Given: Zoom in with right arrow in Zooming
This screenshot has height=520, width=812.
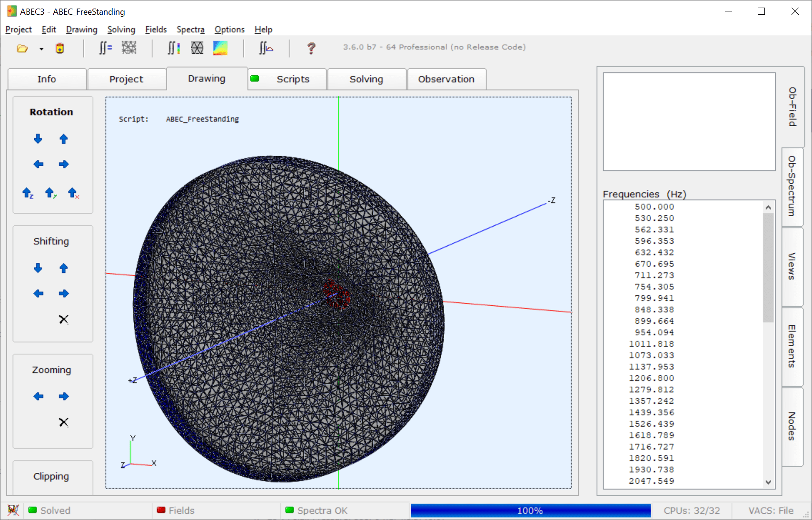Looking at the screenshot, I should pos(64,396).
